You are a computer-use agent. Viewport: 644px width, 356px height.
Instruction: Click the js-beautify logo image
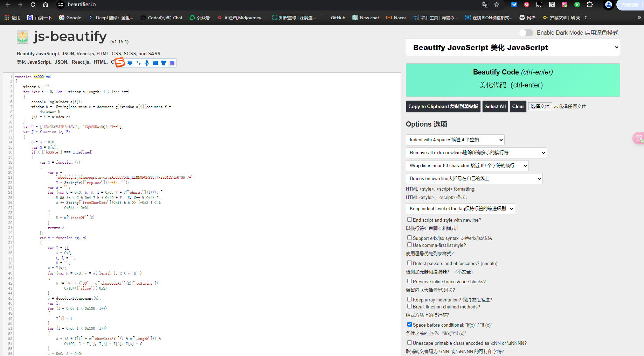(23, 37)
